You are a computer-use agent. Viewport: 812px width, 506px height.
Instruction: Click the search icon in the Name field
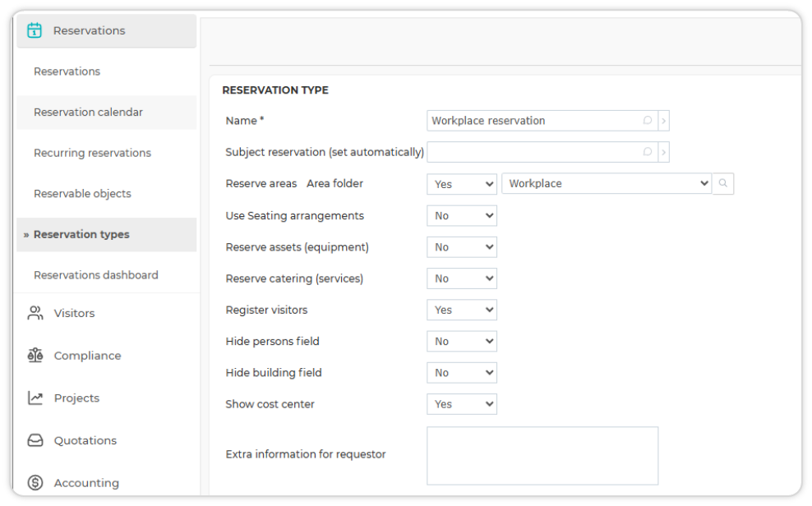click(648, 121)
